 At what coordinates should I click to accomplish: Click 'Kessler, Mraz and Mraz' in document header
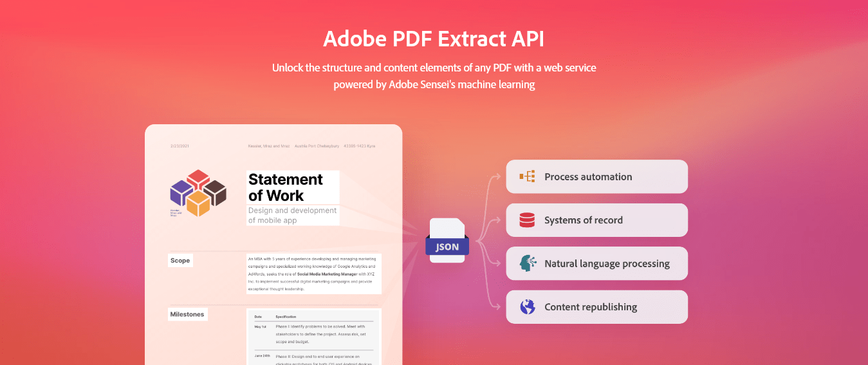tap(269, 146)
